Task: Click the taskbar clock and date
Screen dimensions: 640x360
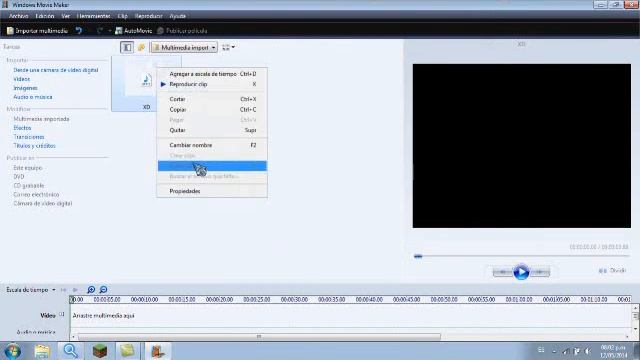Action: (614, 351)
